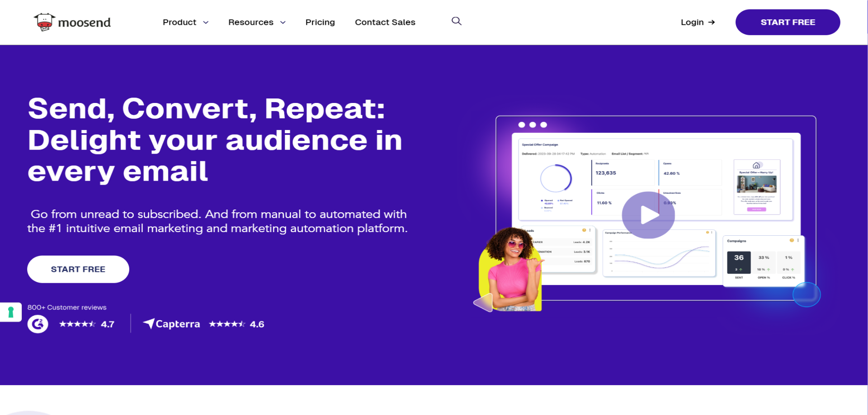Open the search magnifier icon

point(457,21)
